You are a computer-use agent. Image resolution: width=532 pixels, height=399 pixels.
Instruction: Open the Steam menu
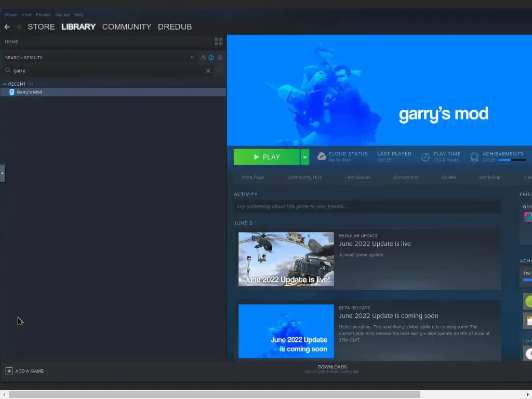click(x=10, y=15)
